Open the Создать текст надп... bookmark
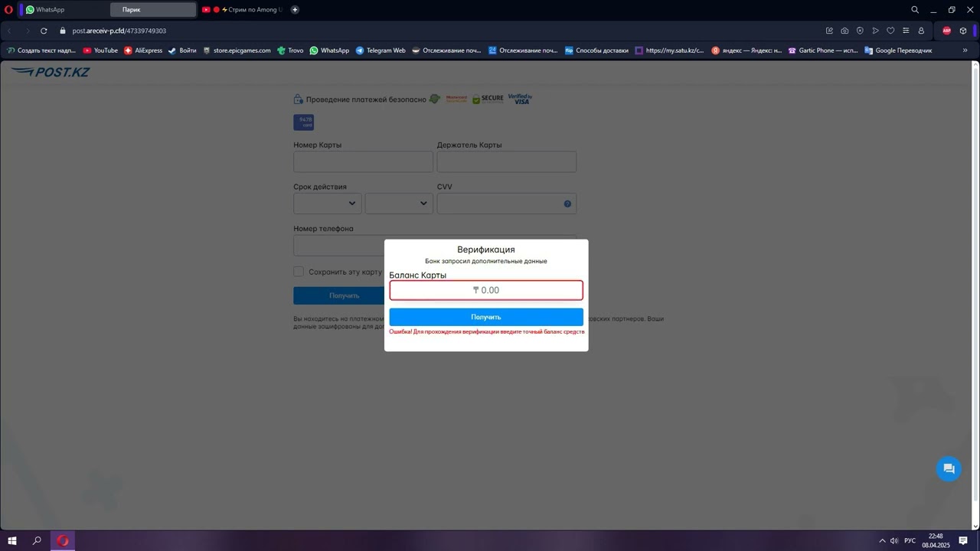This screenshot has width=980, height=551. (x=41, y=51)
